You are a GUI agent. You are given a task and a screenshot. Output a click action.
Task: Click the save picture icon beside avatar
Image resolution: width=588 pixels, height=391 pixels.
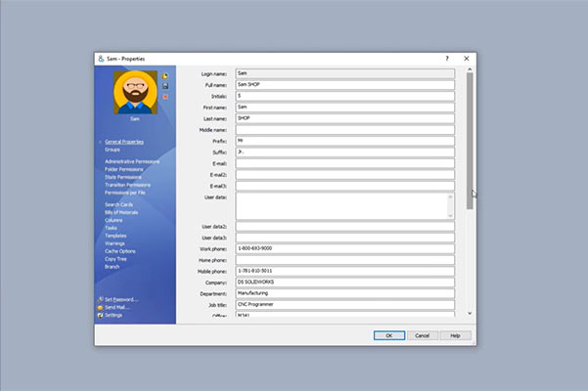165,86
